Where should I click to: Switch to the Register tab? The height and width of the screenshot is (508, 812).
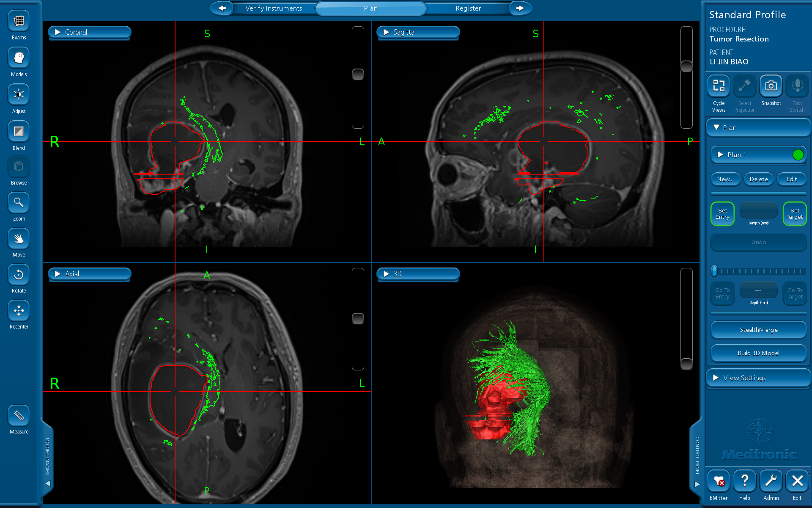(468, 8)
